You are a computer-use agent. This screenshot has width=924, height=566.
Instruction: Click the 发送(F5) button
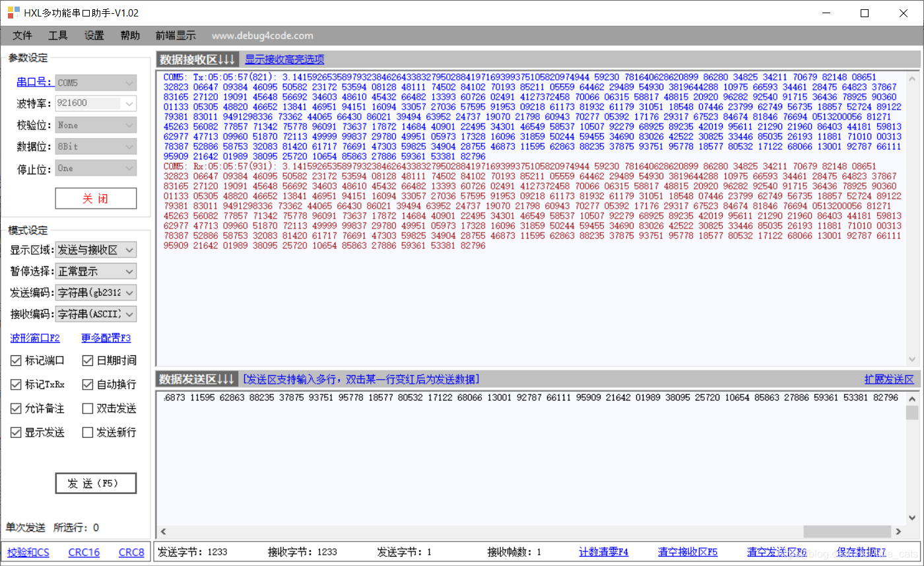point(96,483)
